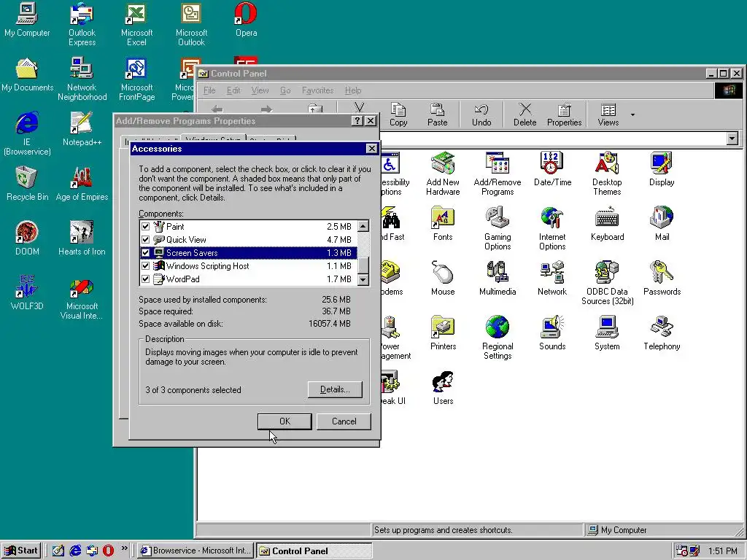747x560 pixels.
Task: Uncheck the Screen Savers checkbox
Action: pyautogui.click(x=146, y=253)
